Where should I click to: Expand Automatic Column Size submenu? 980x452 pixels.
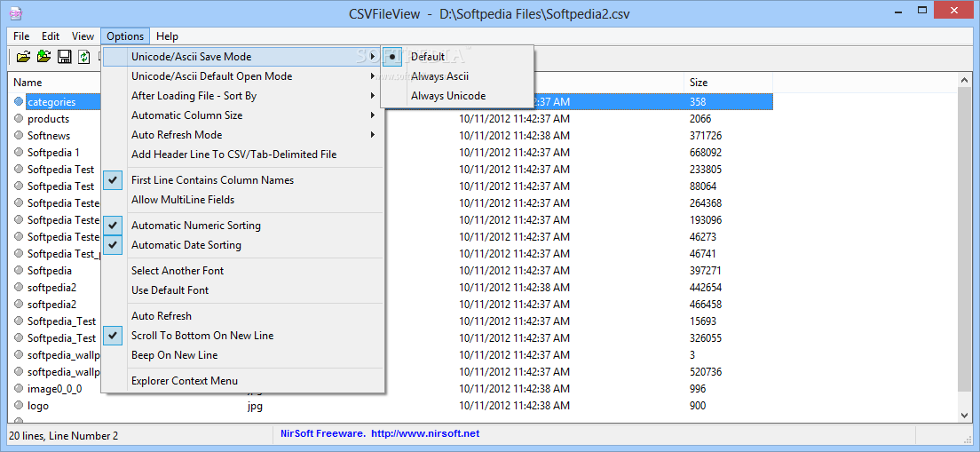click(242, 115)
